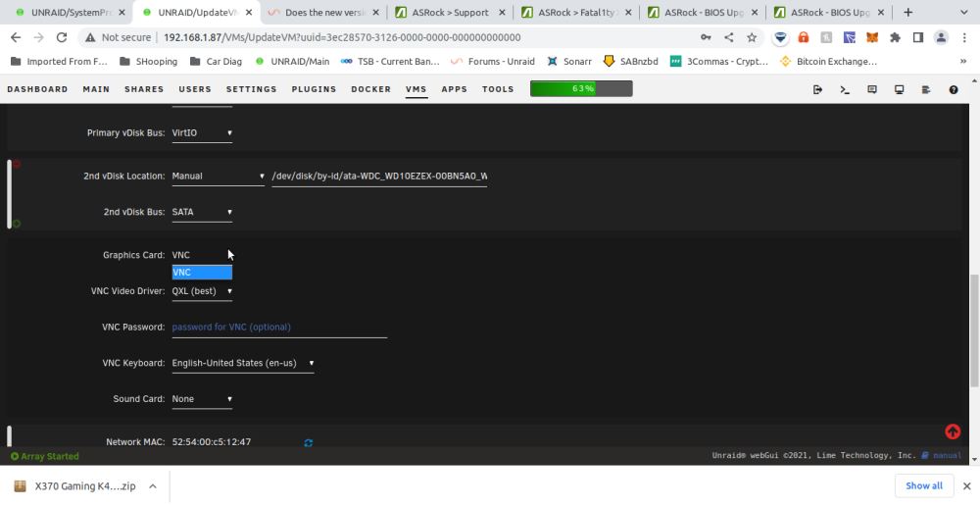Click the 2nd vDisk path input field
The height and width of the screenshot is (507, 980).
[x=378, y=177]
